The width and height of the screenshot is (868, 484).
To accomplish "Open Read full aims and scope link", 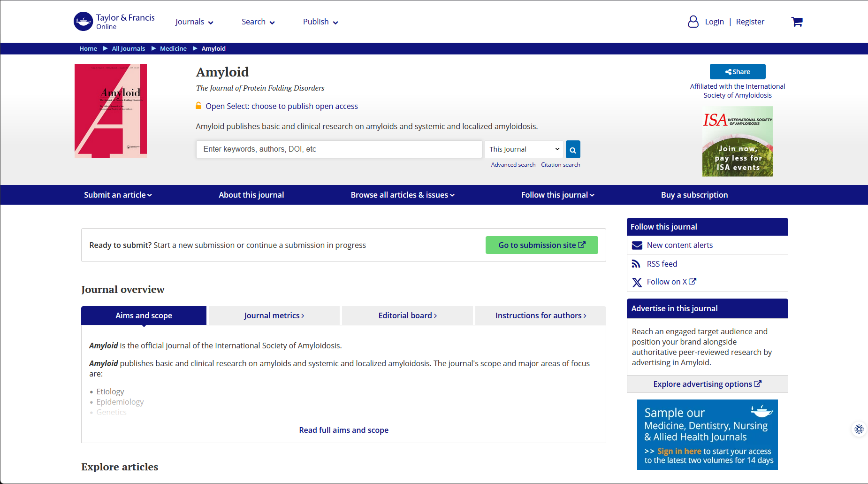I will [343, 430].
